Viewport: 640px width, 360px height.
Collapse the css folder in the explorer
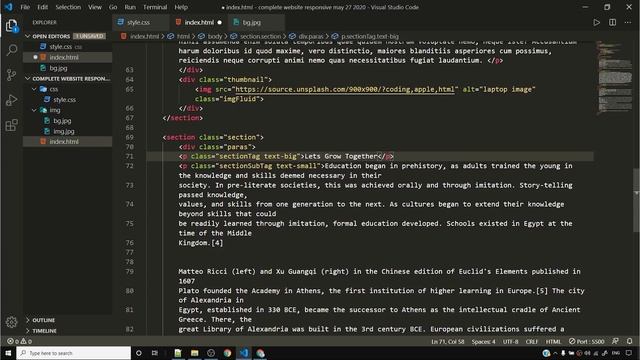click(x=34, y=89)
